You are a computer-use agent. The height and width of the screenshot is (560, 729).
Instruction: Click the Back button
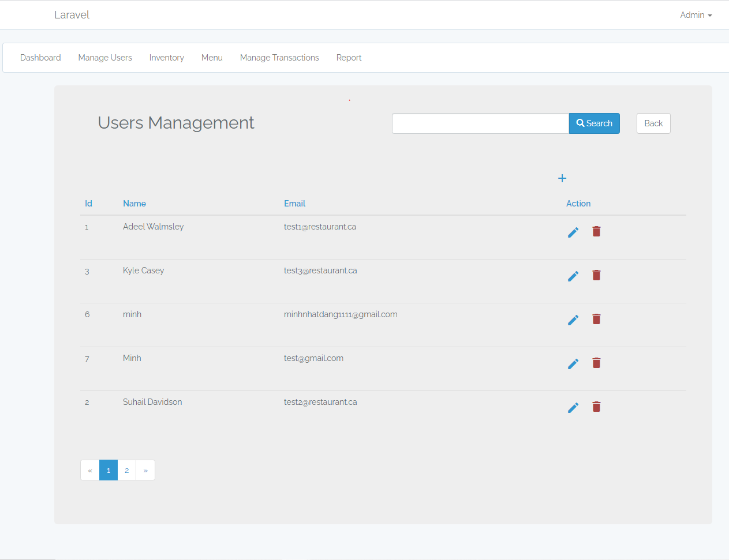click(x=653, y=123)
